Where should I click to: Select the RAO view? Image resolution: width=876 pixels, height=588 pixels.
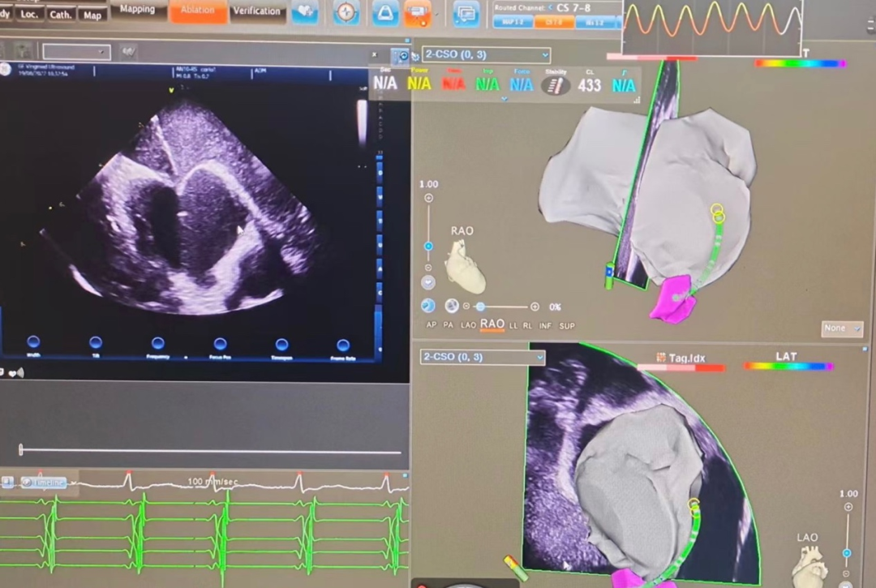coord(492,324)
